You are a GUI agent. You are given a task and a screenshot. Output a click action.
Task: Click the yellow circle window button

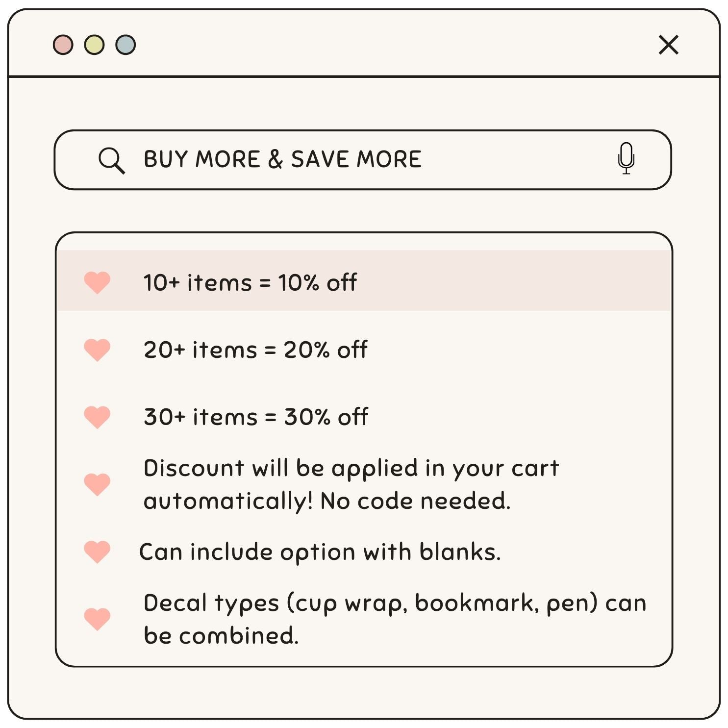(94, 45)
